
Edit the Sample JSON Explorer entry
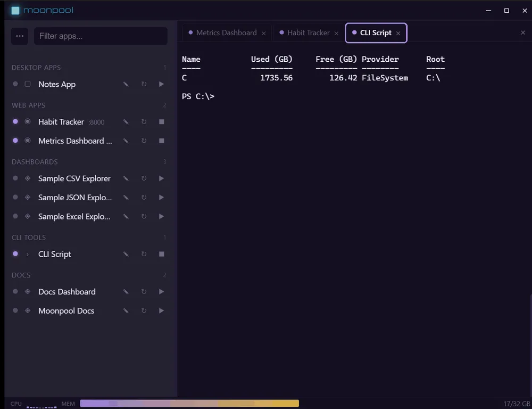[x=126, y=198]
